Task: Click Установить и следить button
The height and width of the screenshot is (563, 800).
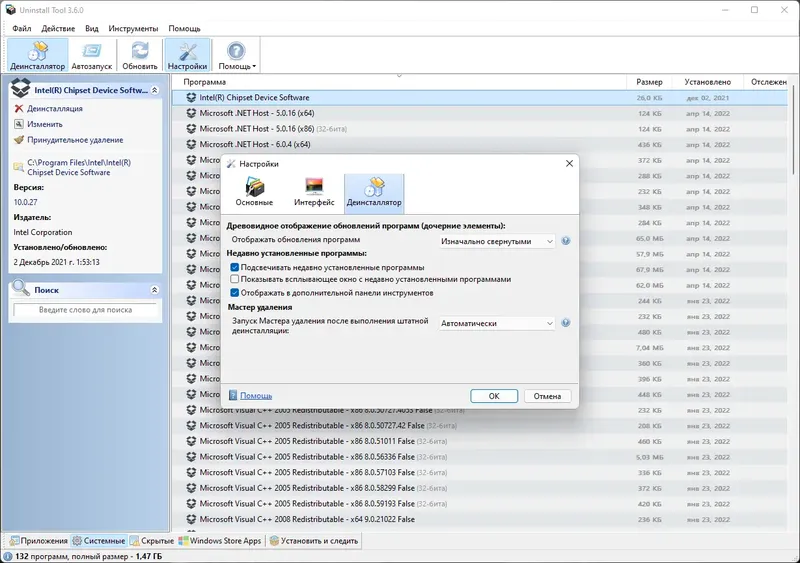Action: [314, 541]
